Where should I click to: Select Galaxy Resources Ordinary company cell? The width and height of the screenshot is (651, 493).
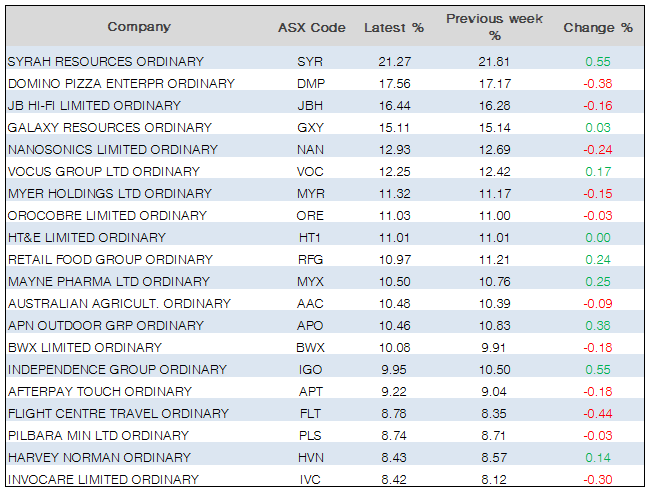coord(109,128)
